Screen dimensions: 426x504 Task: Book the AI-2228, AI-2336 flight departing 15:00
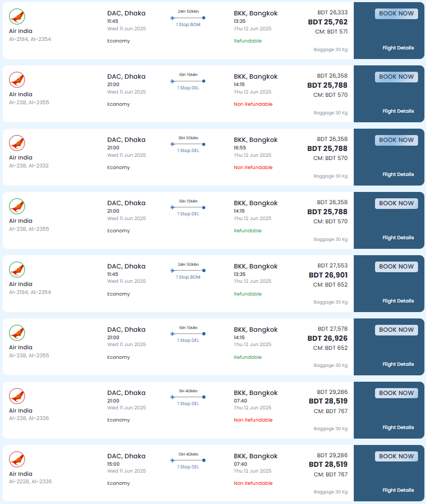(396, 457)
